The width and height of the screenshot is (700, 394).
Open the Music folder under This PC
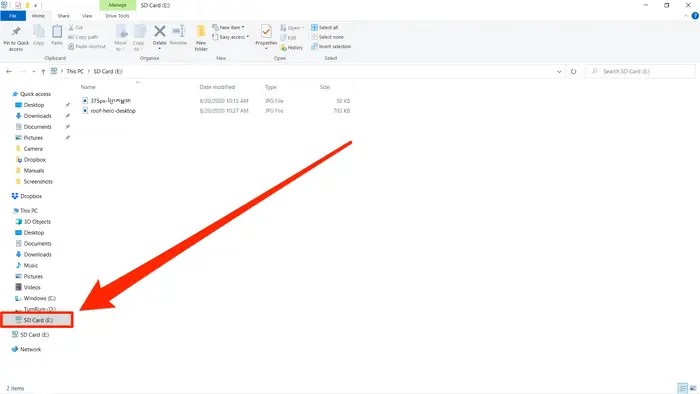tap(30, 265)
